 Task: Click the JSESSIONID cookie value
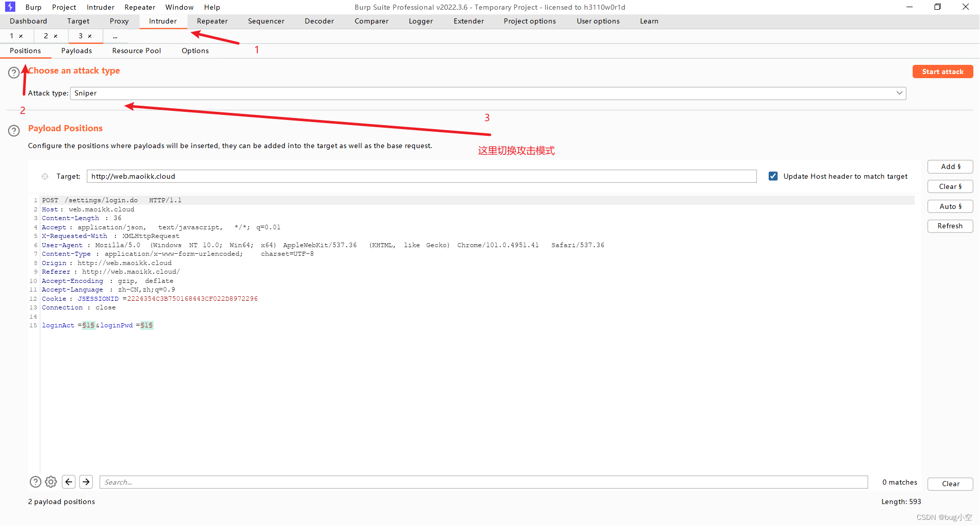point(192,299)
